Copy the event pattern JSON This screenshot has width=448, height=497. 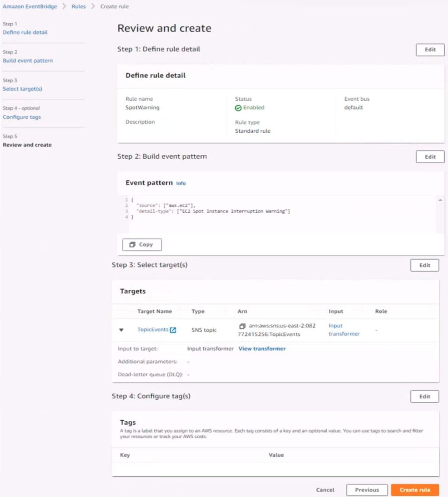pos(142,245)
